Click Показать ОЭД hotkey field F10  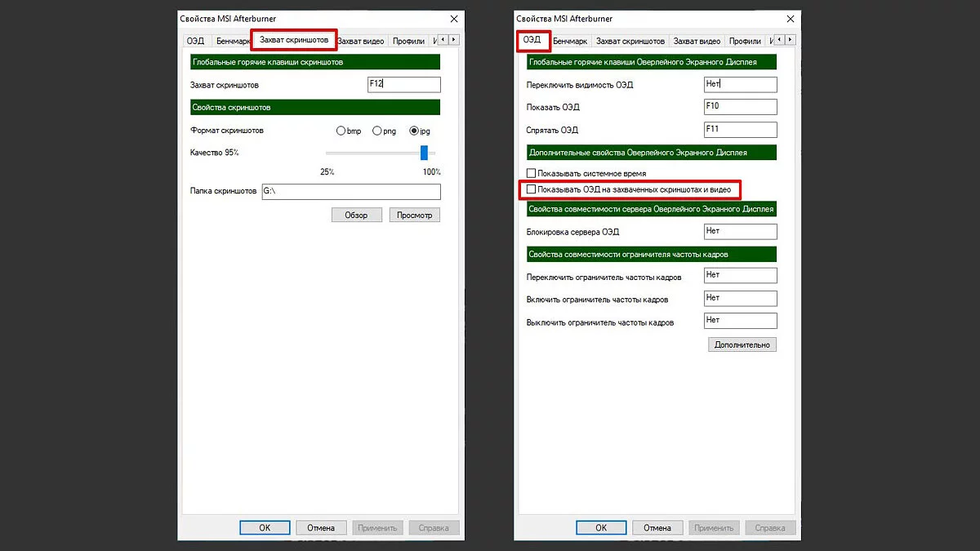tap(740, 107)
